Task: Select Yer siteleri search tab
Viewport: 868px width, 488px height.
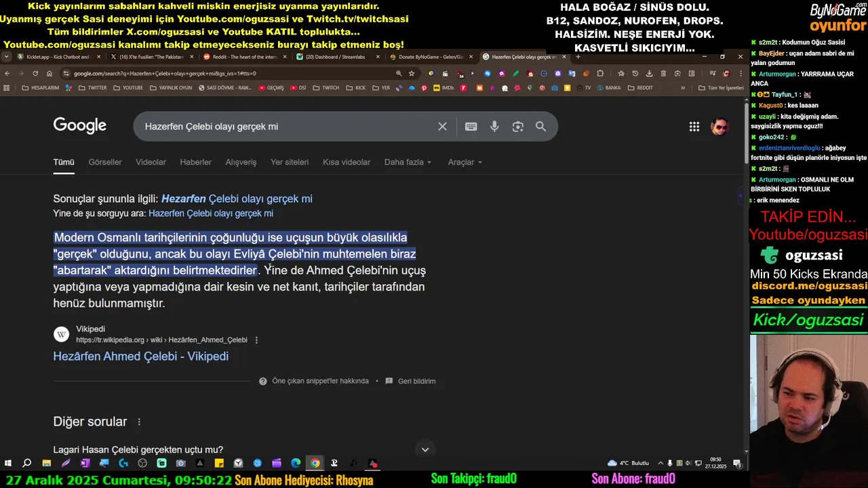Action: (x=290, y=162)
